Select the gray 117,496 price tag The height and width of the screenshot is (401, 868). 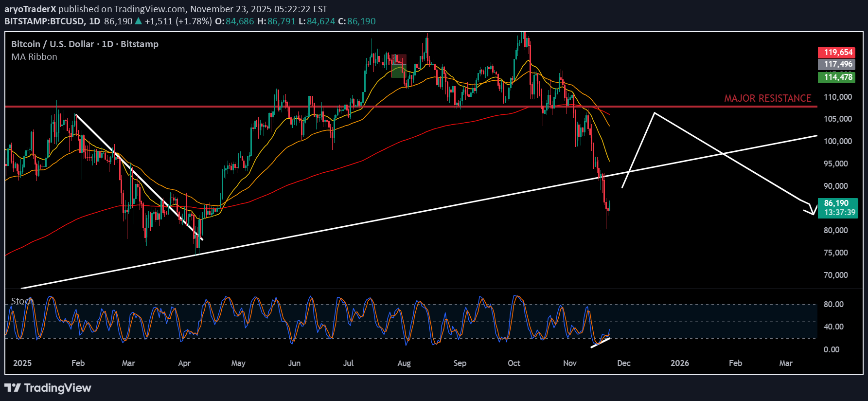point(838,64)
